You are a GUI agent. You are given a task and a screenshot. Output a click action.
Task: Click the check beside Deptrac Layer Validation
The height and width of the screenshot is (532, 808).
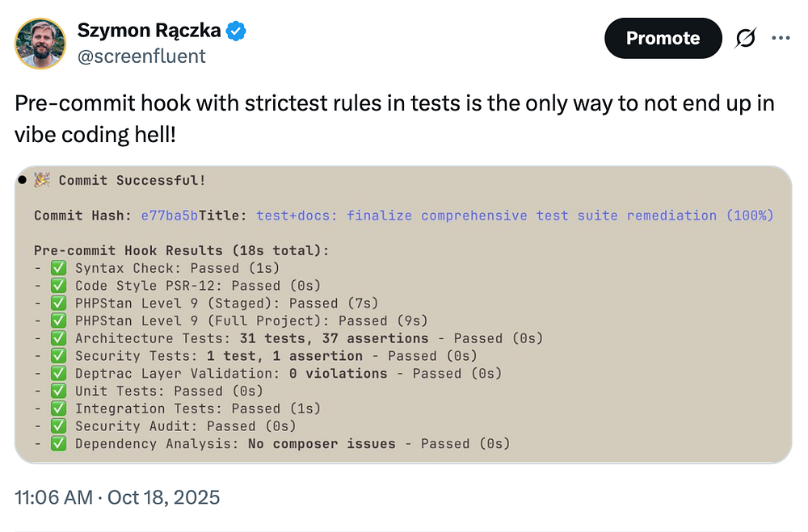[58, 374]
